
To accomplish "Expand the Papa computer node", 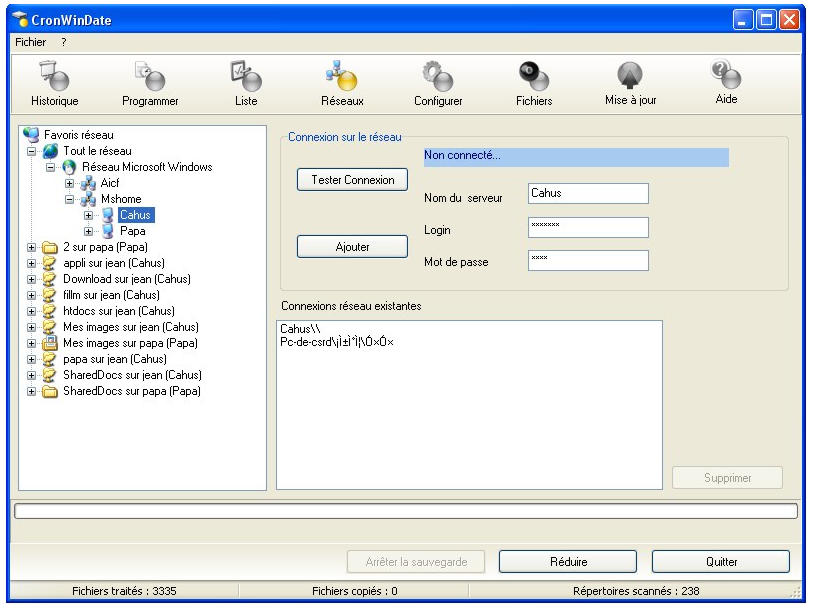I will coord(89,231).
